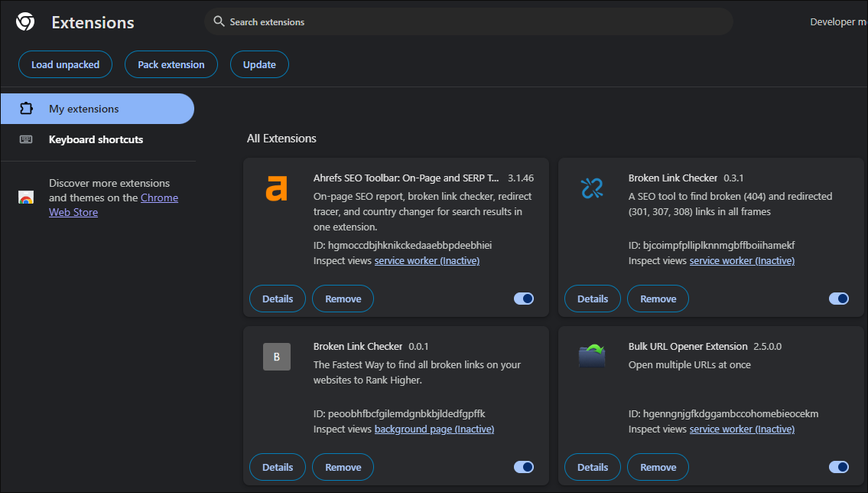Open Keyboard shortcuts section
The image size is (868, 493).
point(96,139)
